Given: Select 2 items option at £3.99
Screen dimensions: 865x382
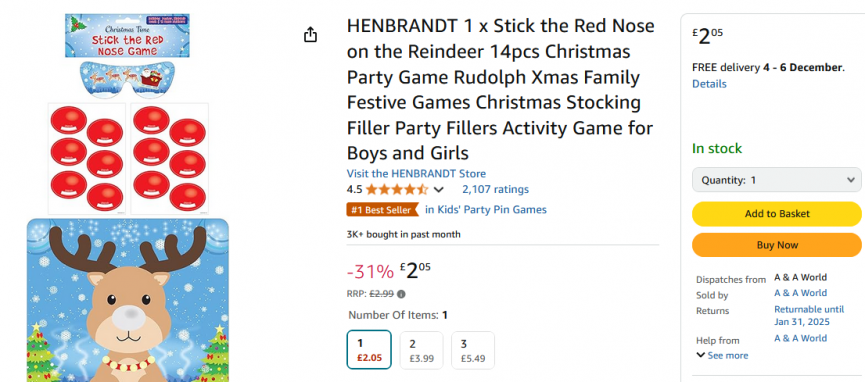Looking at the screenshot, I should [x=421, y=350].
